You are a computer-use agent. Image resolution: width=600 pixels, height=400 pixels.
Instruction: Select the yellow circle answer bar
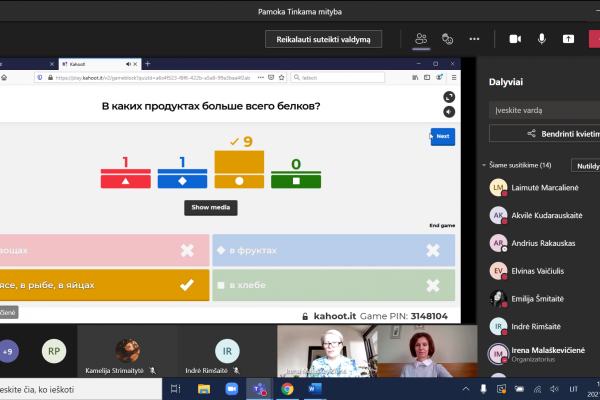click(x=239, y=170)
